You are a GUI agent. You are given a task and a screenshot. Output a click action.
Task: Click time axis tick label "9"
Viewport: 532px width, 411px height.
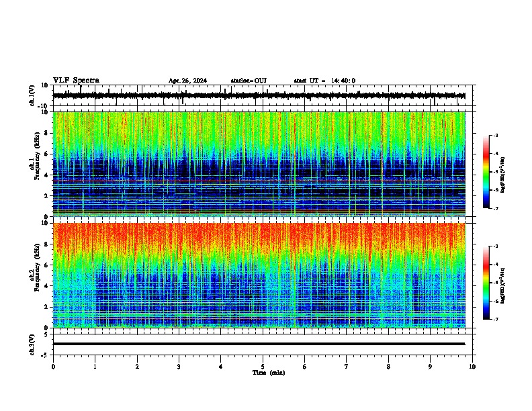(x=430, y=367)
